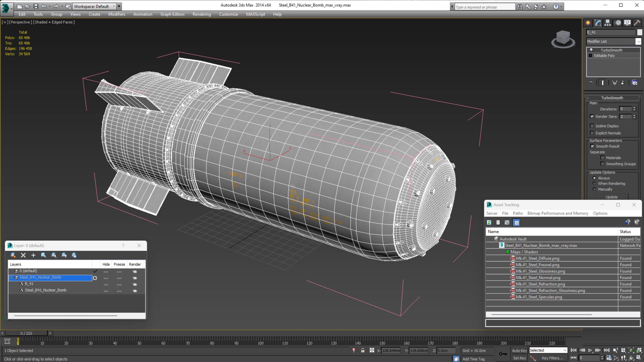Screen dimensions: 644x362
Task: Enable Isoline Display checkbox
Action: click(x=592, y=126)
